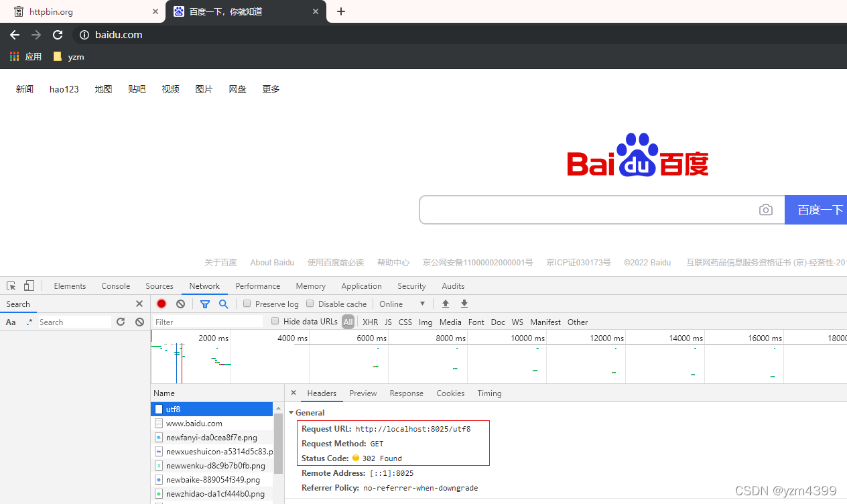
Task: Refresh the DevTools search results
Action: [x=121, y=322]
